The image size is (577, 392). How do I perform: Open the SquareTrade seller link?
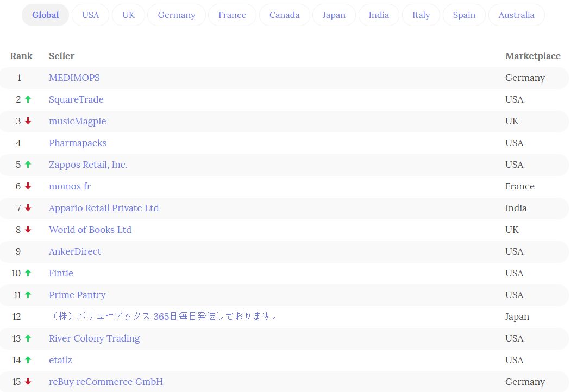[76, 100]
